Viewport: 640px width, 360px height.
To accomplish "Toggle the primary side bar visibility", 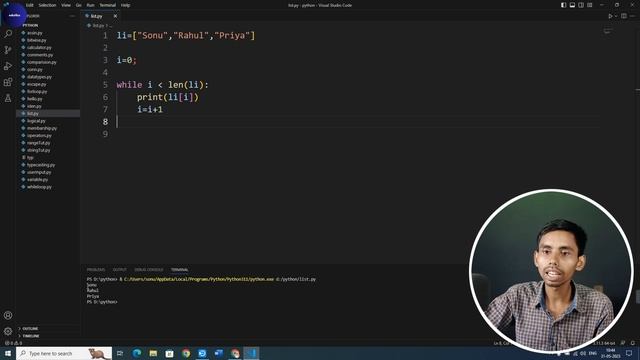I will point(564,5).
